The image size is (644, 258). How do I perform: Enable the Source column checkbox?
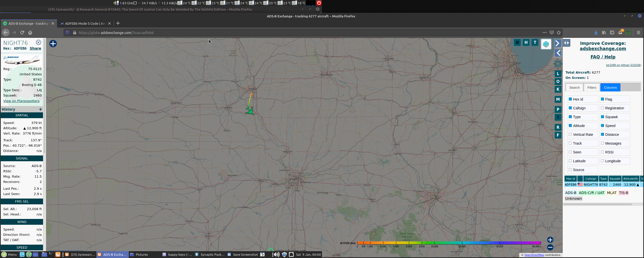[x=570, y=170]
